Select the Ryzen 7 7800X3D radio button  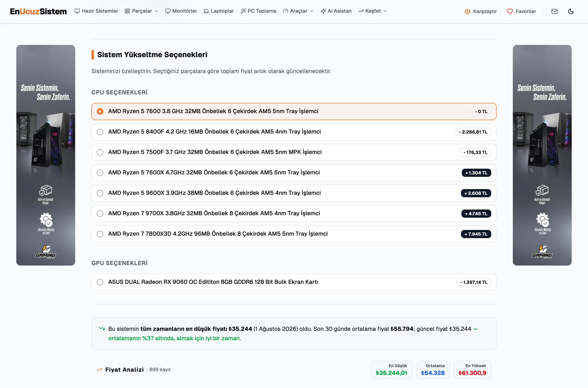100,234
